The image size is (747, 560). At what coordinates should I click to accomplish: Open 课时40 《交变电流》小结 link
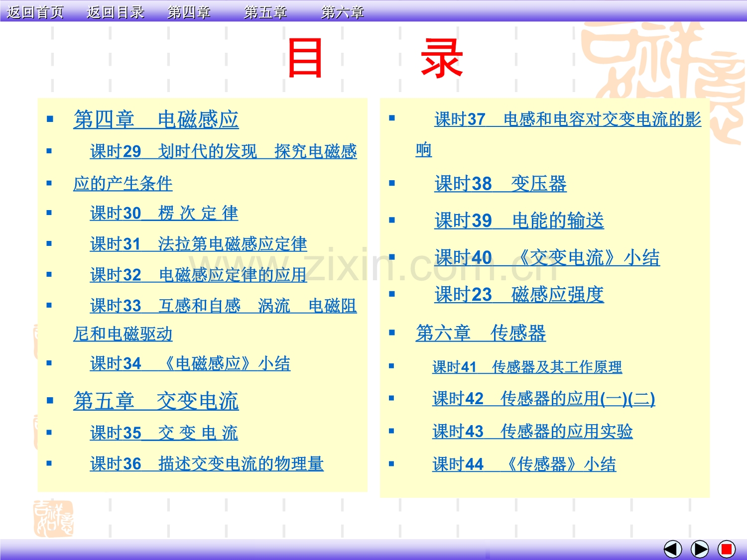[x=547, y=257]
